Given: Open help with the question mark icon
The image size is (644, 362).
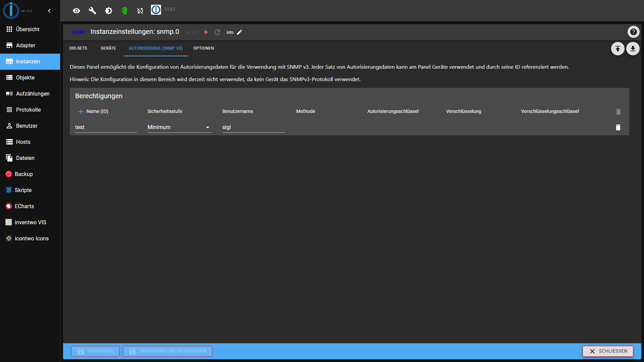Looking at the screenshot, I should pos(633,32).
